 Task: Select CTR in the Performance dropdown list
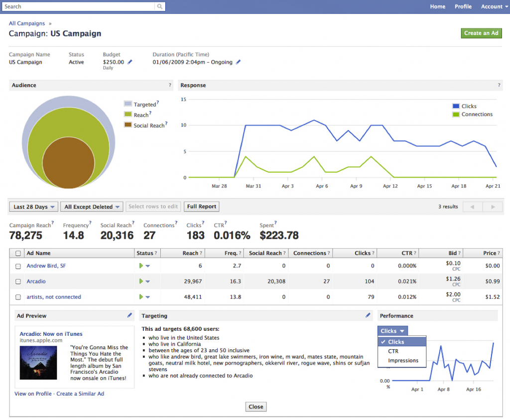click(x=393, y=351)
